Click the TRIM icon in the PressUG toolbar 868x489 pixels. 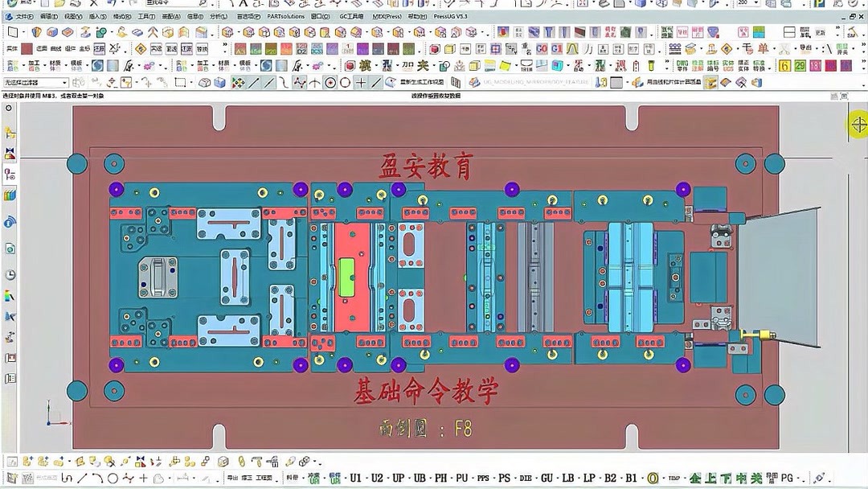point(527,64)
